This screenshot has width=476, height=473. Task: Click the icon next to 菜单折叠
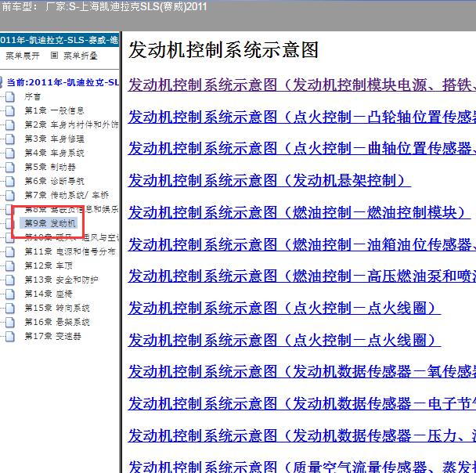click(x=54, y=56)
